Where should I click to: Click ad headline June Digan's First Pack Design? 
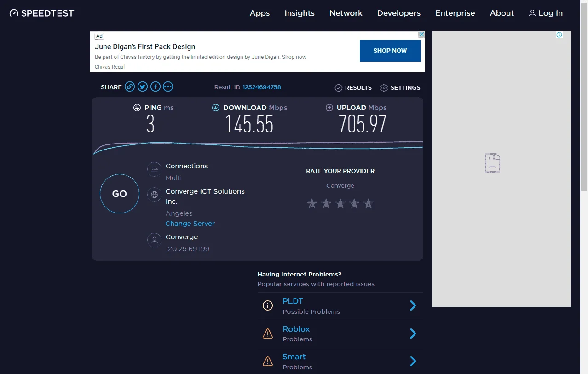pos(145,46)
